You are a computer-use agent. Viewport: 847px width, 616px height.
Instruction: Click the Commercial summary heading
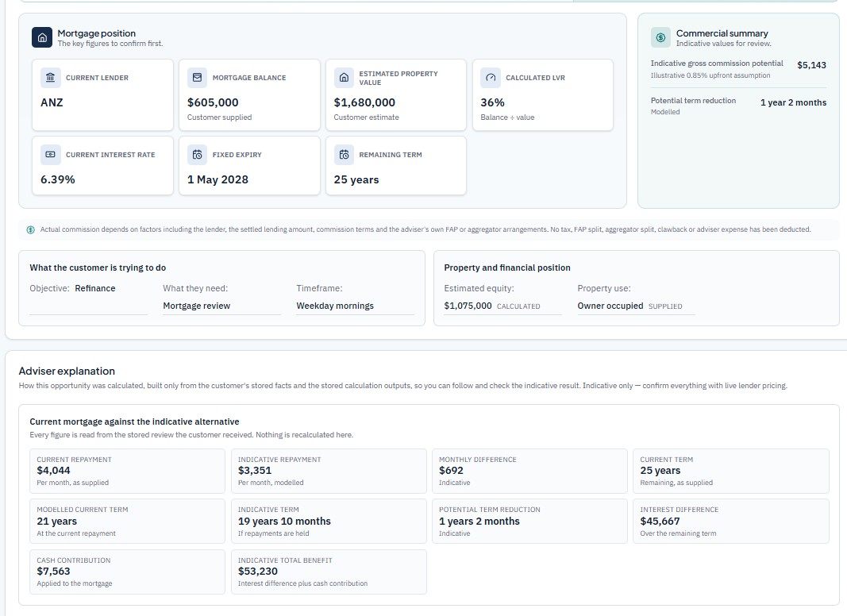click(x=722, y=33)
